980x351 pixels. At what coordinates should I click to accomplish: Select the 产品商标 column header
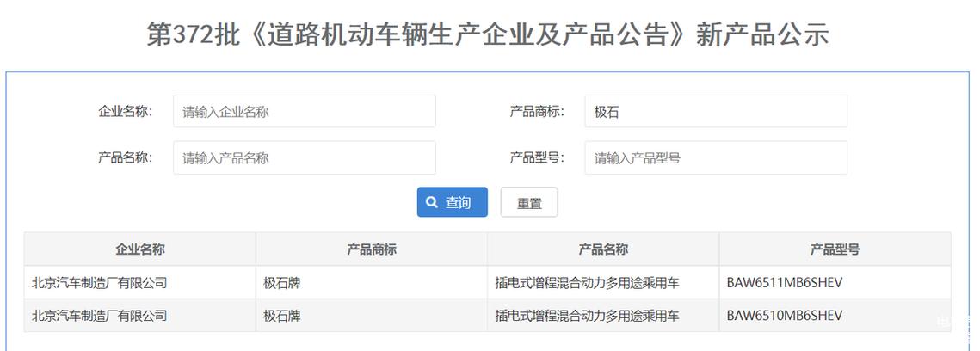(371, 249)
